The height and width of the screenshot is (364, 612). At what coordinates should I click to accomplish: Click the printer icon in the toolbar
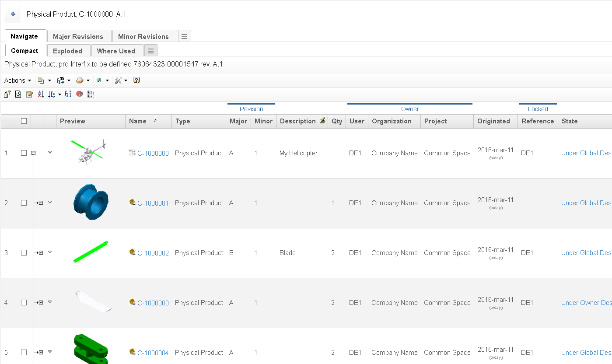(x=80, y=80)
